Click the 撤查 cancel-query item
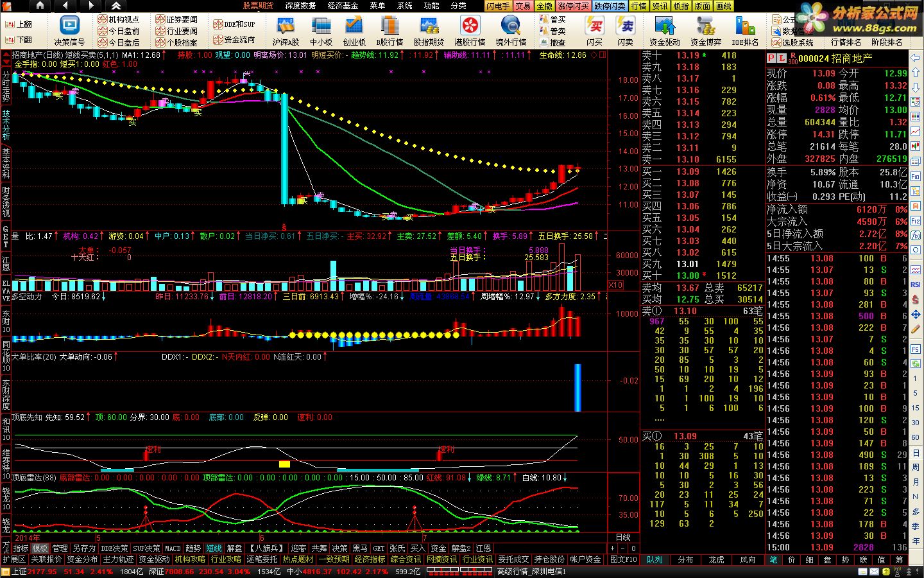Image resolution: width=924 pixels, height=578 pixels. [x=552, y=42]
